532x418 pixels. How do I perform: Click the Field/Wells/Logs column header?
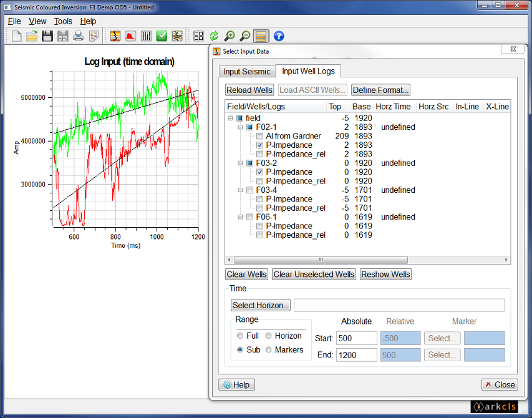pyautogui.click(x=276, y=107)
